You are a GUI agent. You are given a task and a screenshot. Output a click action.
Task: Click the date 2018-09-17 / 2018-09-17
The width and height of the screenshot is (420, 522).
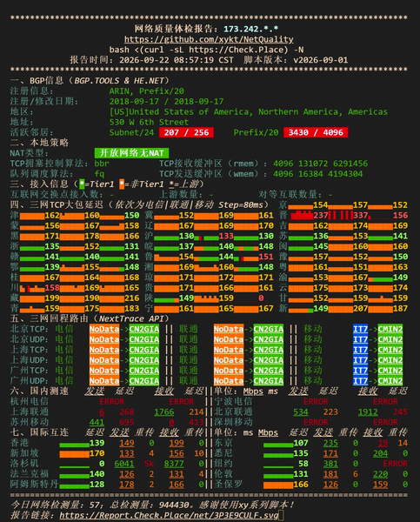[x=166, y=101]
